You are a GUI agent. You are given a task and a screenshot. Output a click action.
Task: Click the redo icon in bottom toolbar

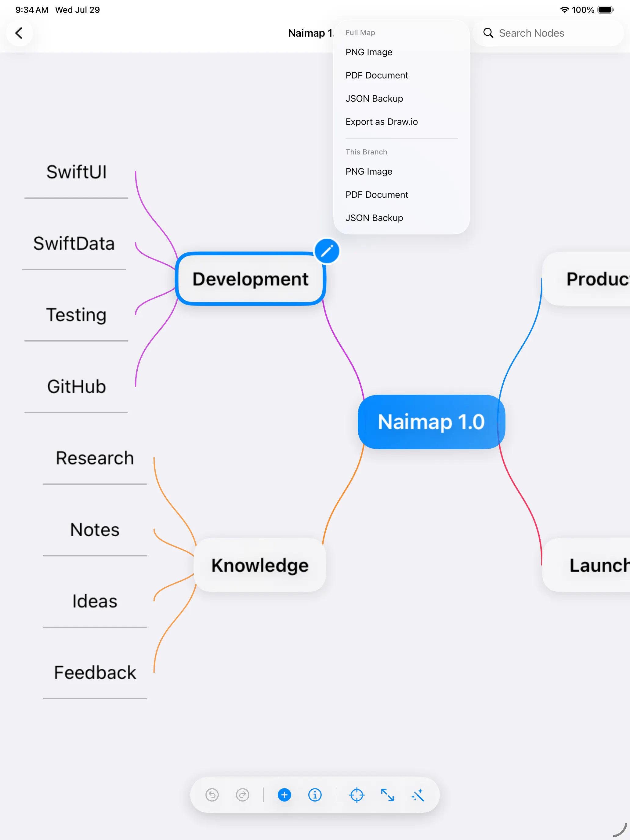242,795
